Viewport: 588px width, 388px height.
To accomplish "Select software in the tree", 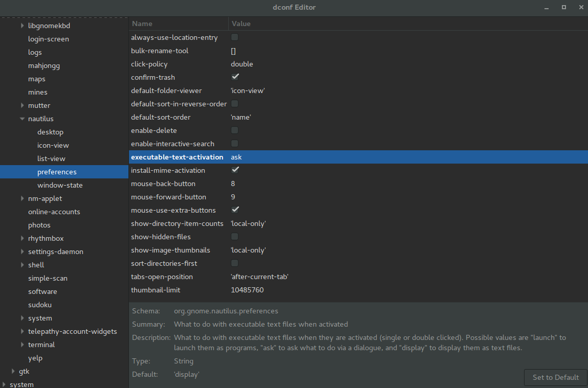I will (x=42, y=291).
